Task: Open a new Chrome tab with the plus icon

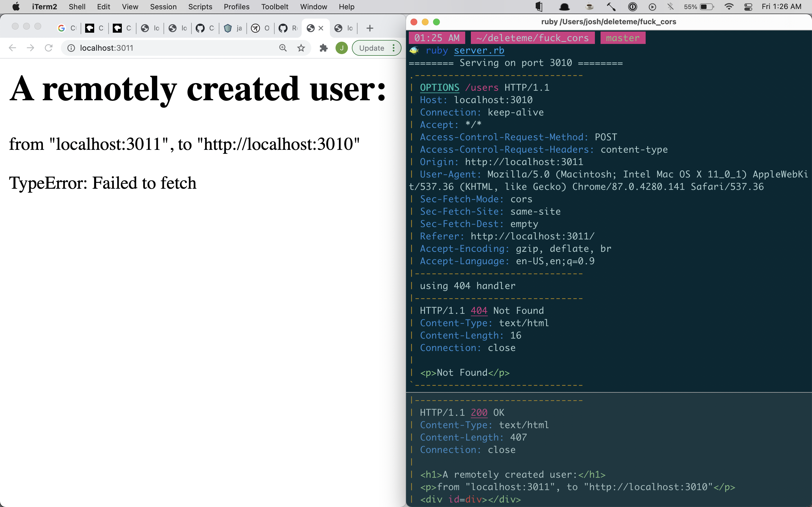Action: (370, 28)
